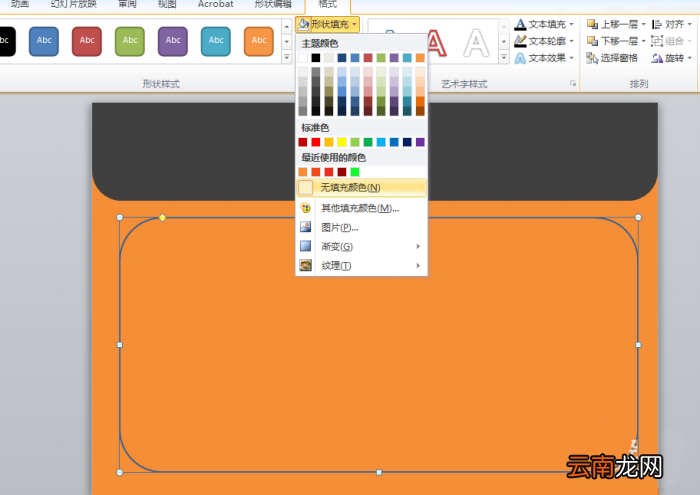
Task: Expand the shape styles gallery More arrow
Action: click(x=287, y=57)
